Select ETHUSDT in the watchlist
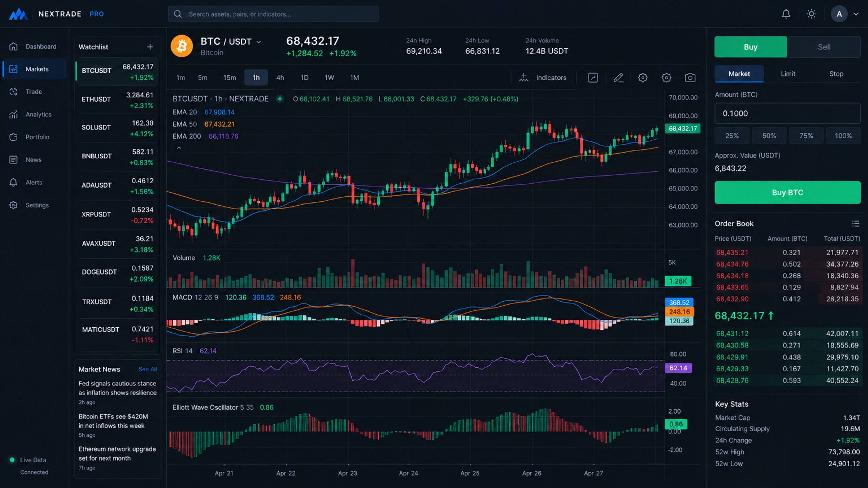Screen dimensions: 868x488 click(x=117, y=100)
